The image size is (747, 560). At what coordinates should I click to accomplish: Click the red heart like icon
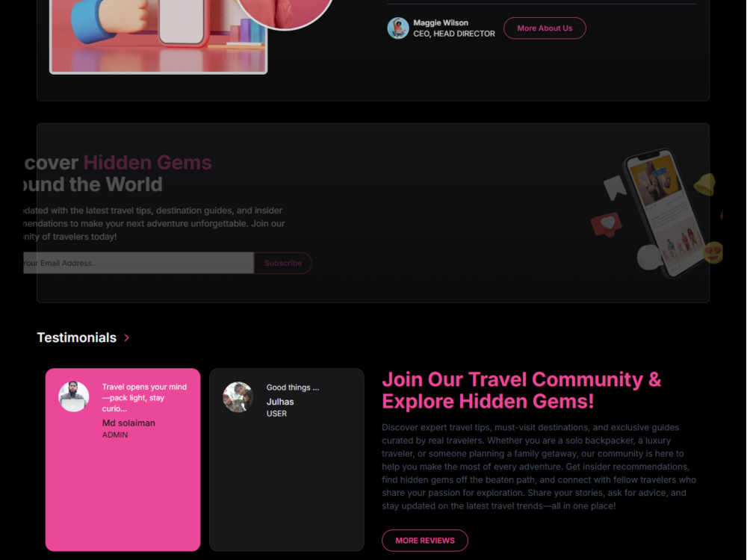pos(607,224)
